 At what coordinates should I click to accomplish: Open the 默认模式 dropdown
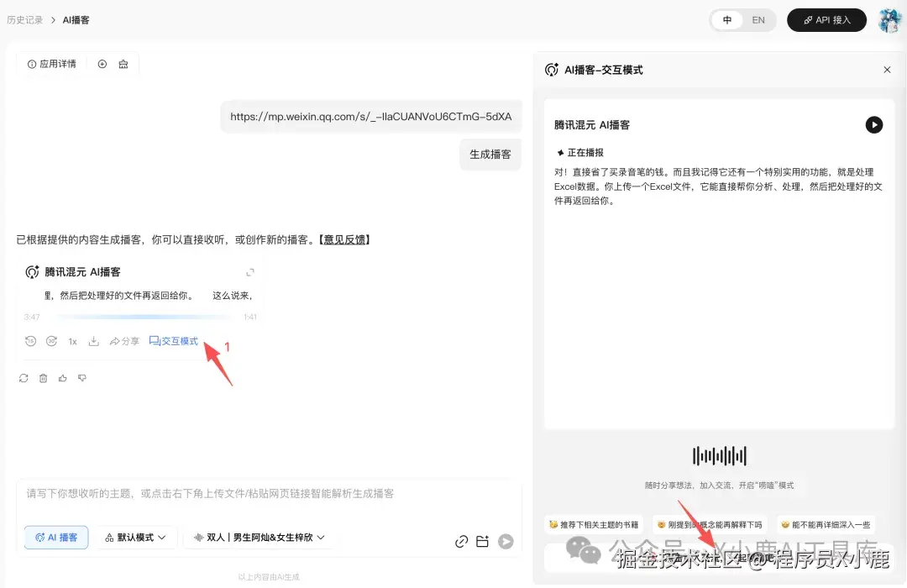coord(134,538)
